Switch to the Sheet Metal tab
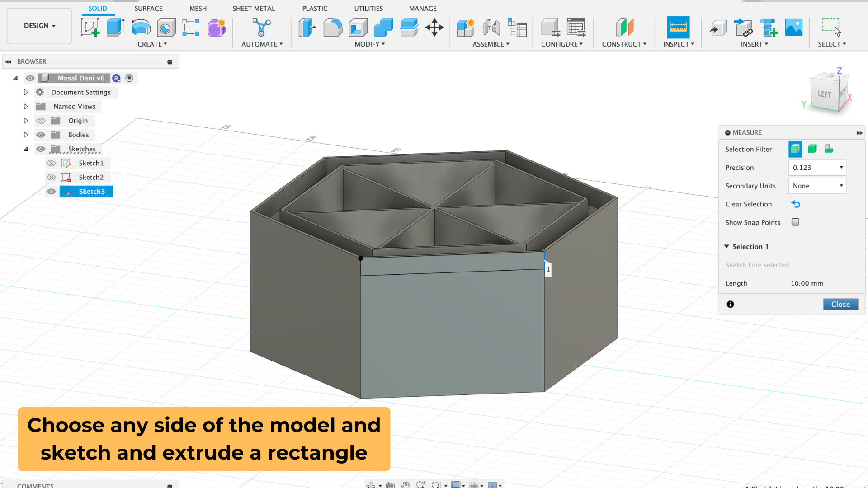 tap(253, 8)
